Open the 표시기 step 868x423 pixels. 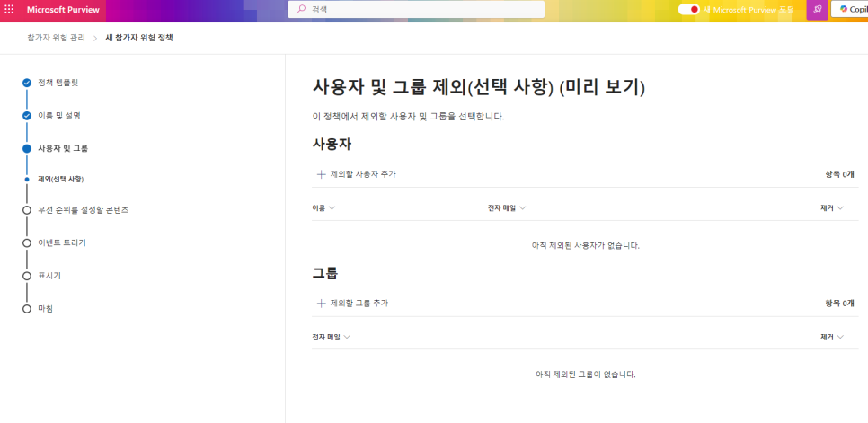(x=49, y=276)
